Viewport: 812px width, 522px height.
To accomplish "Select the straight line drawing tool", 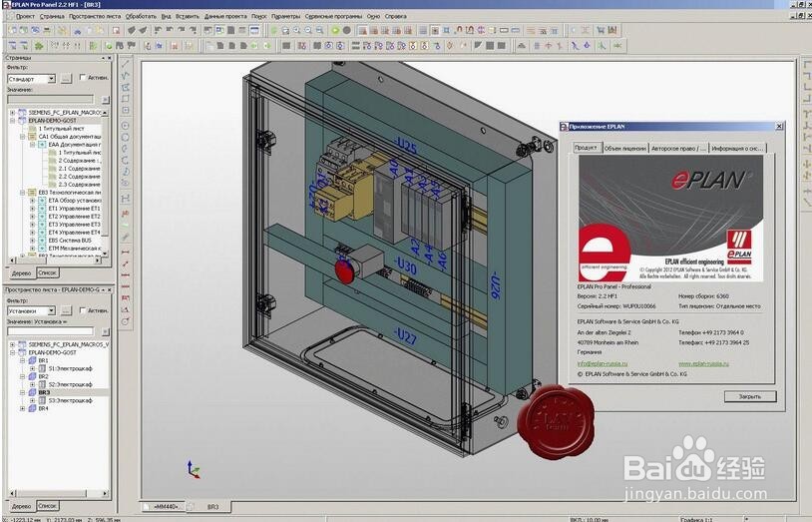I will pyautogui.click(x=126, y=64).
